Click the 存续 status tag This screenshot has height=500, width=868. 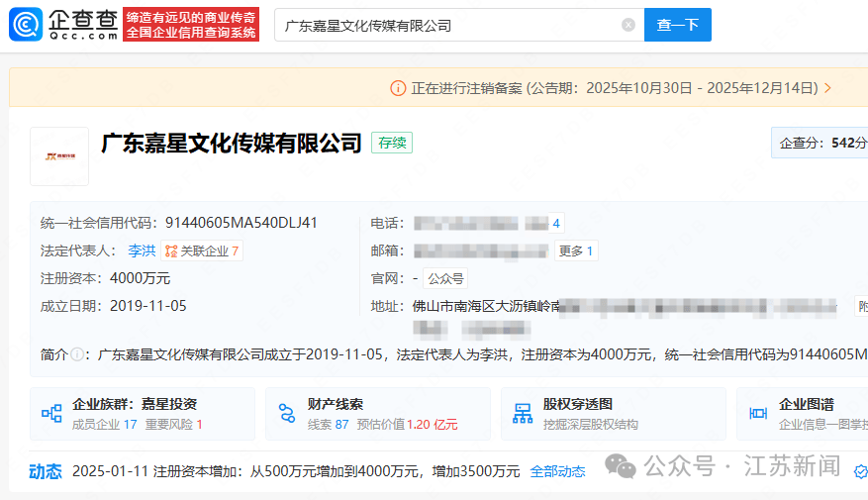(392, 143)
